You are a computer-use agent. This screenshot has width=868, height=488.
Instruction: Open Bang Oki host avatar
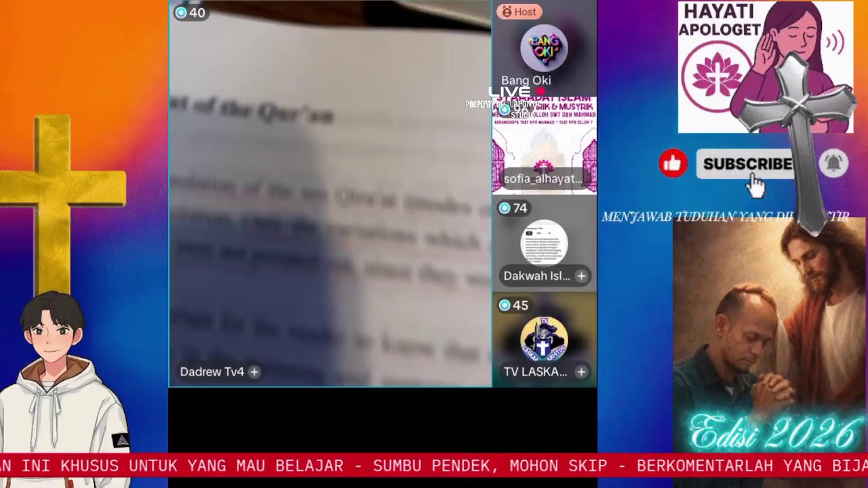click(544, 48)
